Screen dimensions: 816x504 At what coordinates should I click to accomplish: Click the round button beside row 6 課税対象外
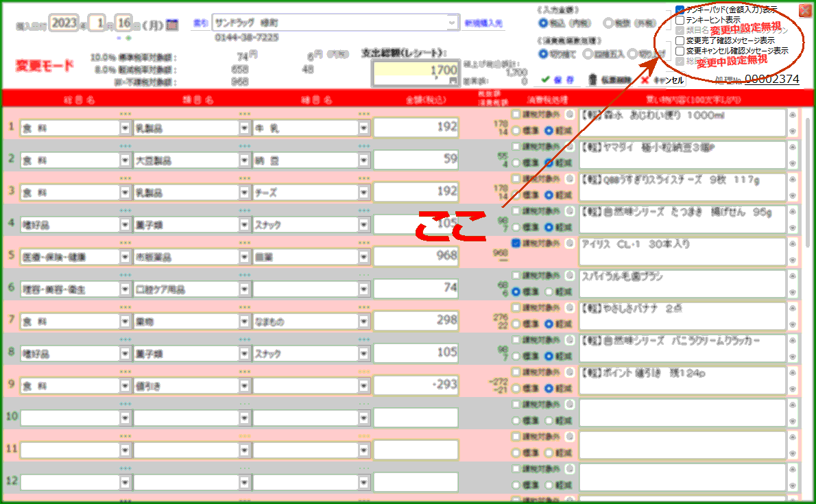tap(570, 276)
